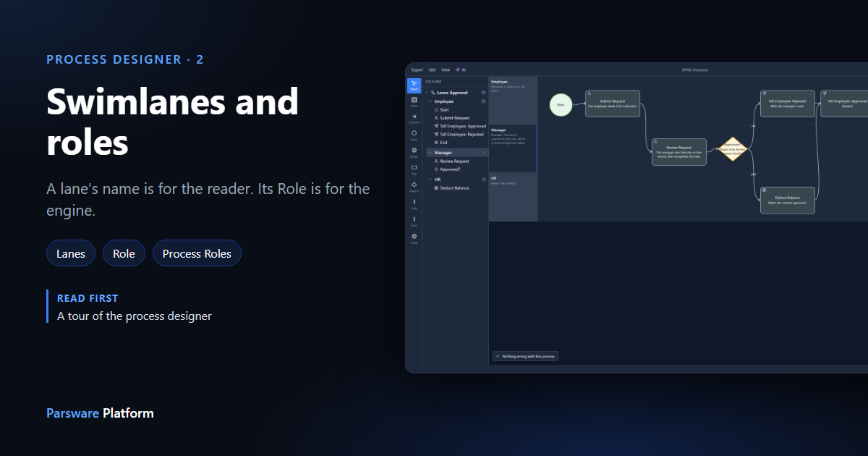Open 'A tour of the process designer' link
868x456 pixels.
(135, 316)
